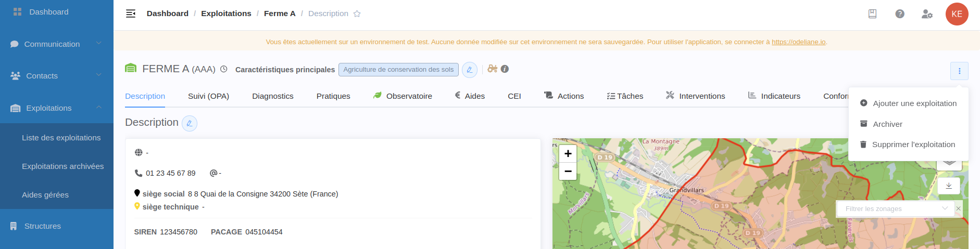The height and width of the screenshot is (249, 980).
Task: Collapse the Exploitations sidebar menu
Action: (x=57, y=108)
